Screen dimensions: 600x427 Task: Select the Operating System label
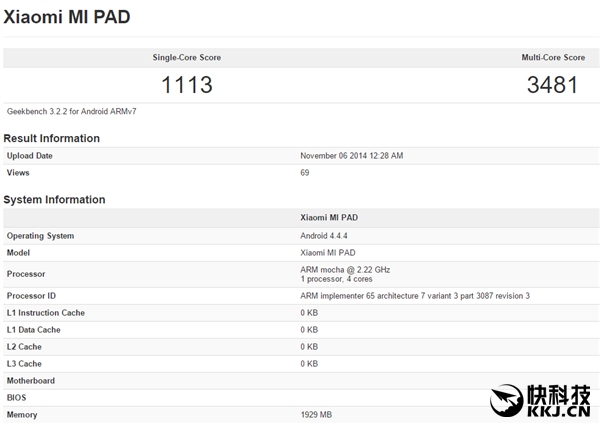tap(41, 236)
